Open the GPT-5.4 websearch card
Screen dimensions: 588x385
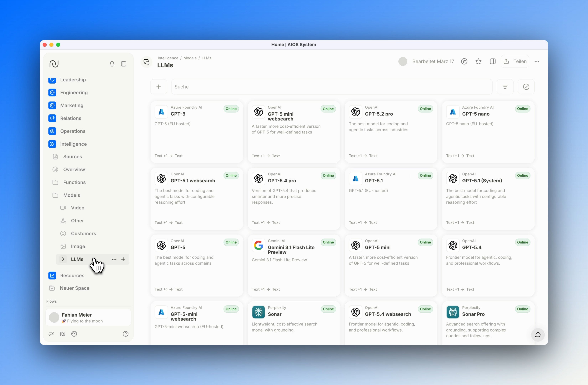click(391, 323)
